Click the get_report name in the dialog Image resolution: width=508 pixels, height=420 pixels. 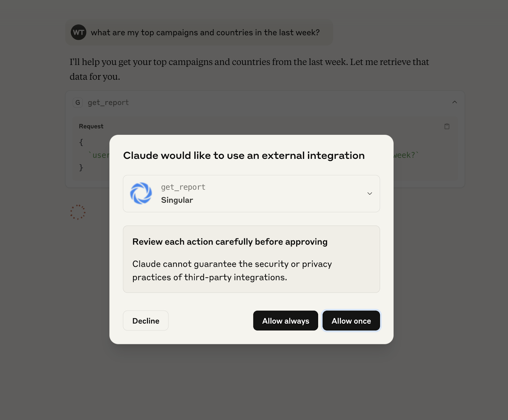tap(183, 187)
